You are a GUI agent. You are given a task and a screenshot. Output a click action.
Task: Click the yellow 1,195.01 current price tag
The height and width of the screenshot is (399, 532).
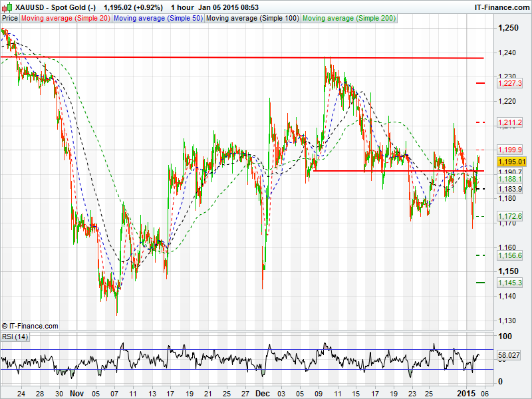click(511, 162)
